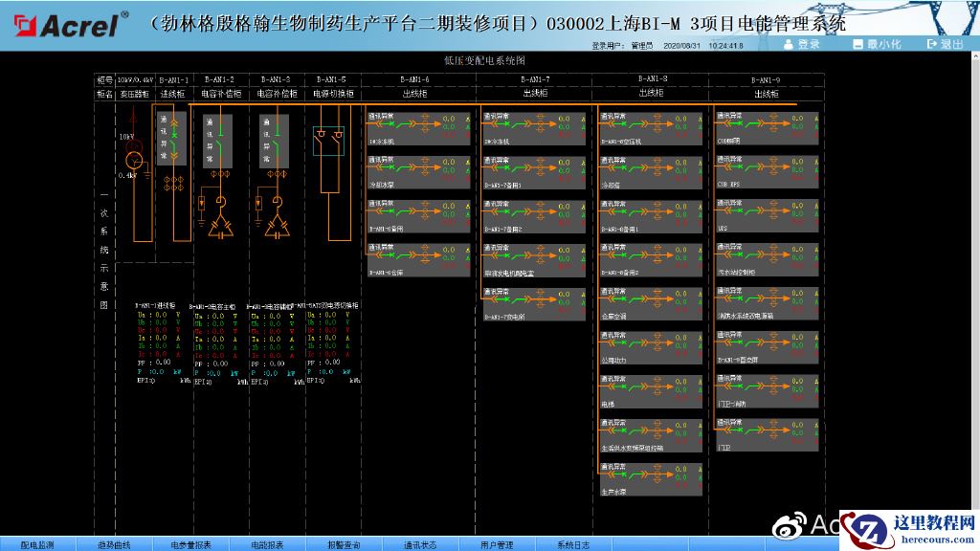Open the 报警查询 tab
The image size is (980, 551).
[344, 544]
